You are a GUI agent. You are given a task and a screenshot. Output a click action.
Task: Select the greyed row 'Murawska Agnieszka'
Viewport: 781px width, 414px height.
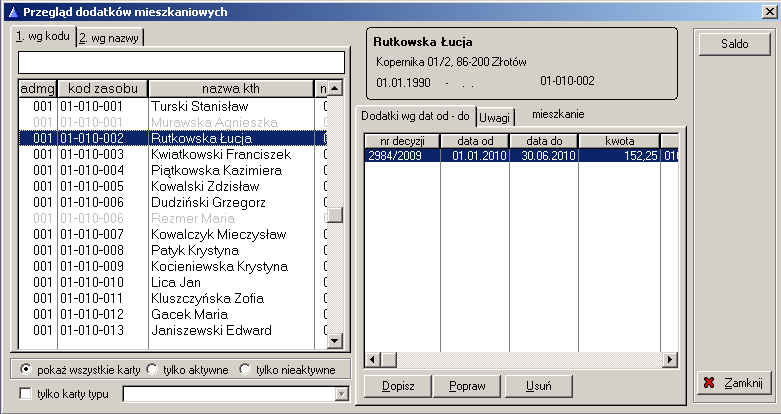tap(173, 122)
